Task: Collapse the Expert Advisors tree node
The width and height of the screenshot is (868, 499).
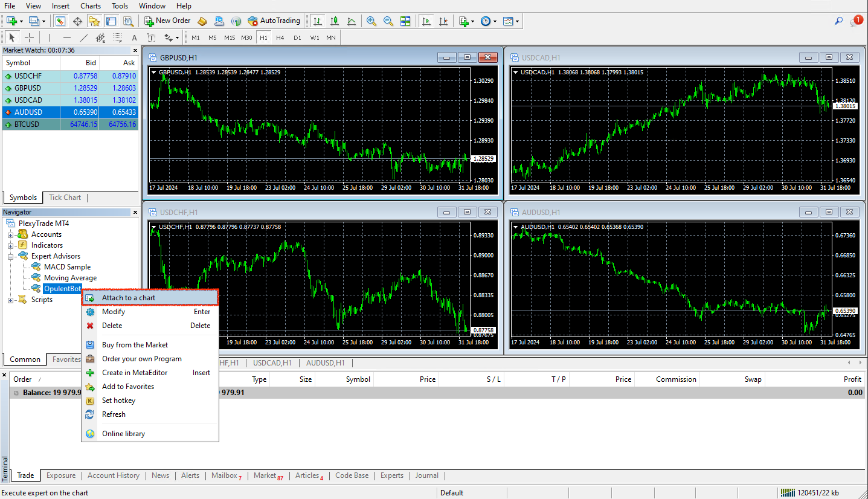Action: [10, 256]
